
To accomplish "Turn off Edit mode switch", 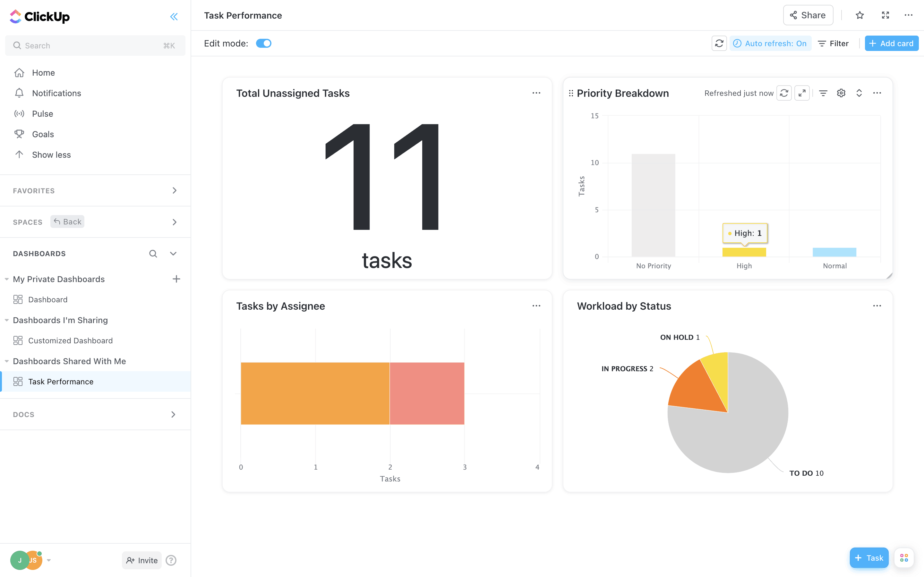I will [263, 44].
